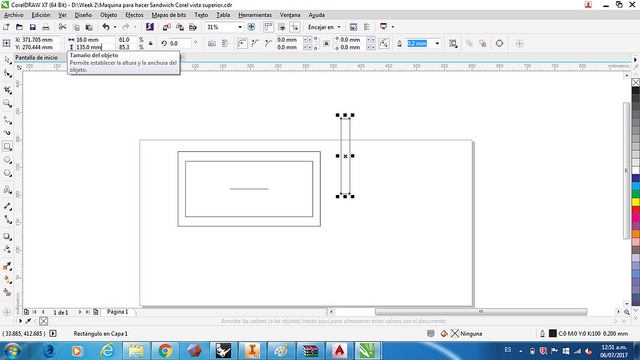Pick the yellow palette swatch
Image resolution: width=640 pixels, height=360 pixels.
tap(636, 202)
